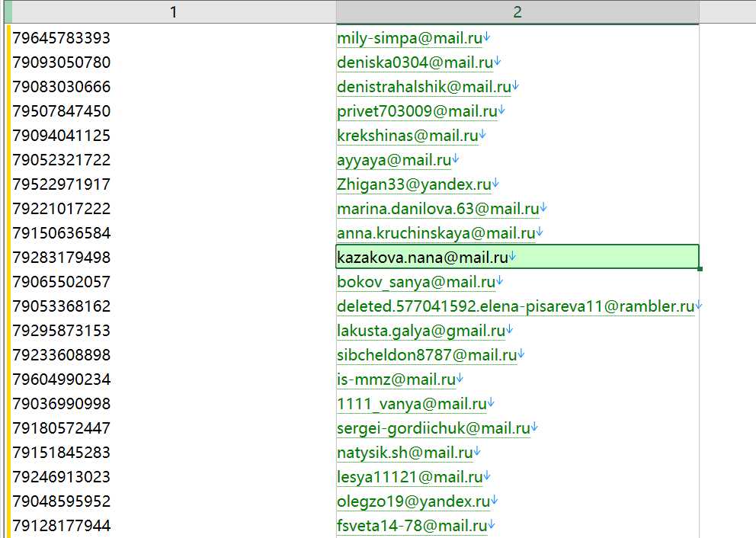Viewport: 756px width, 538px height.
Task: Open email link natysik.sh@mail.ru
Action: click(405, 453)
